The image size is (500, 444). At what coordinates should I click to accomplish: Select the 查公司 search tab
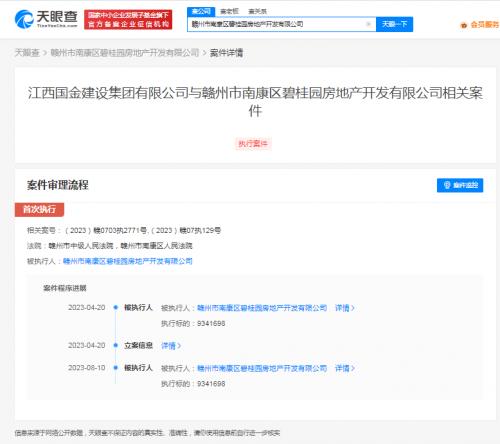click(x=201, y=11)
